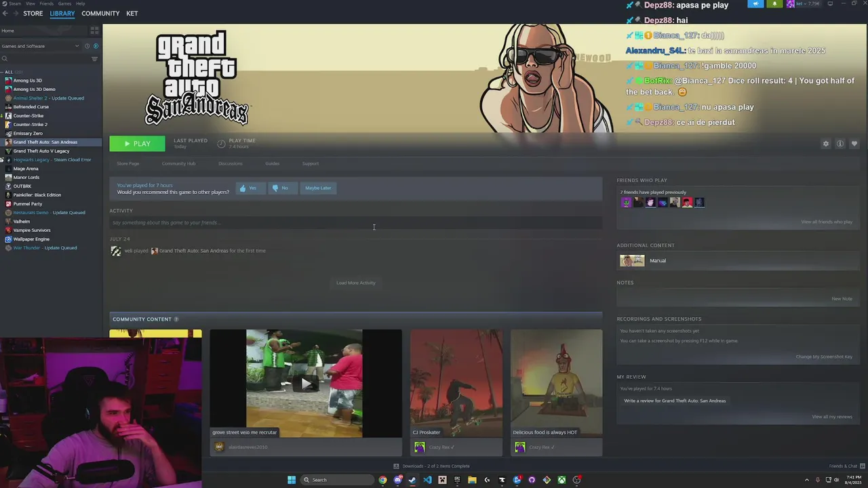Switch to library grid view icon
This screenshot has height=488, width=868.
point(95,30)
